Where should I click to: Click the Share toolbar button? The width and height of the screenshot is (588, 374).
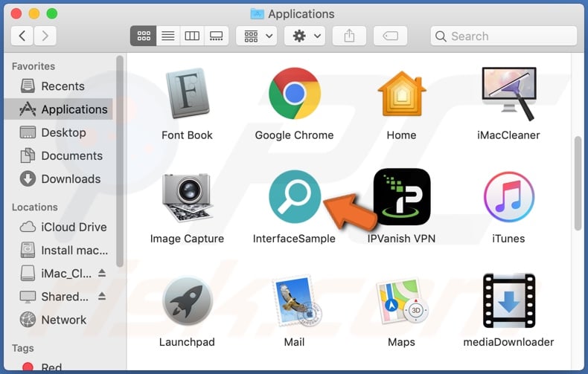click(x=349, y=36)
